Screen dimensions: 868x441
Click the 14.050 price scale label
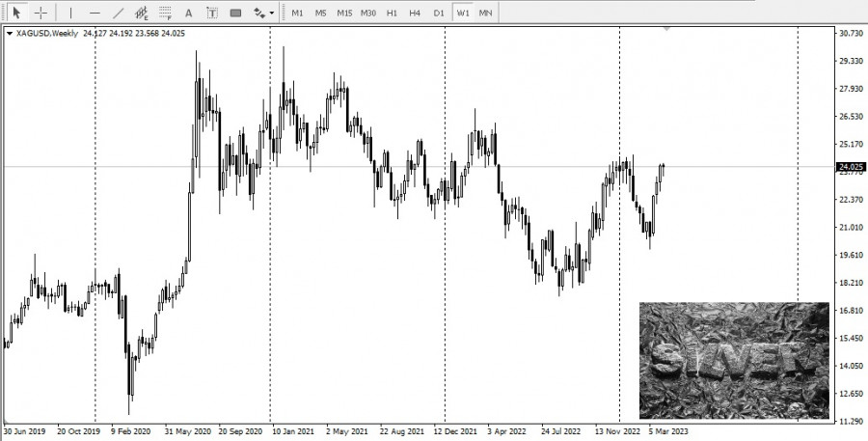852,366
